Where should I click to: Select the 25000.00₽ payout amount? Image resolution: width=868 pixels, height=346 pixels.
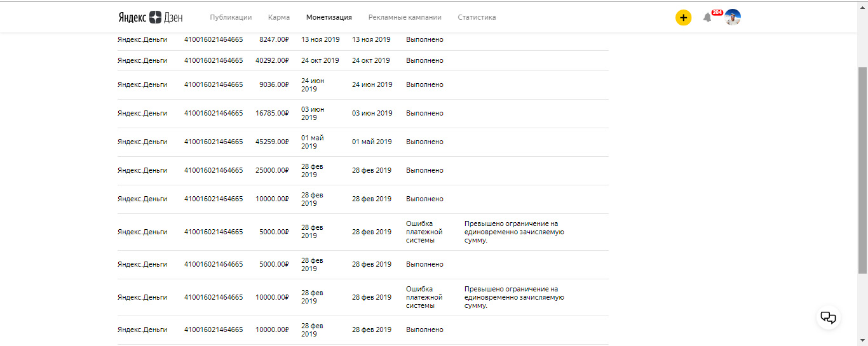pos(272,170)
